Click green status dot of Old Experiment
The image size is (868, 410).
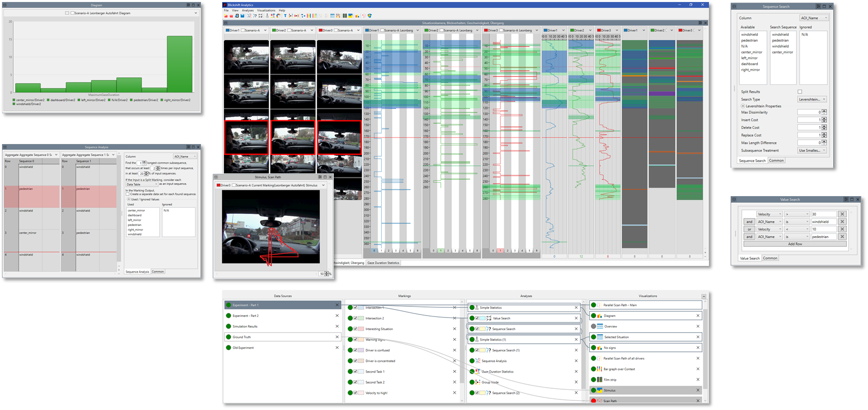[x=228, y=348]
